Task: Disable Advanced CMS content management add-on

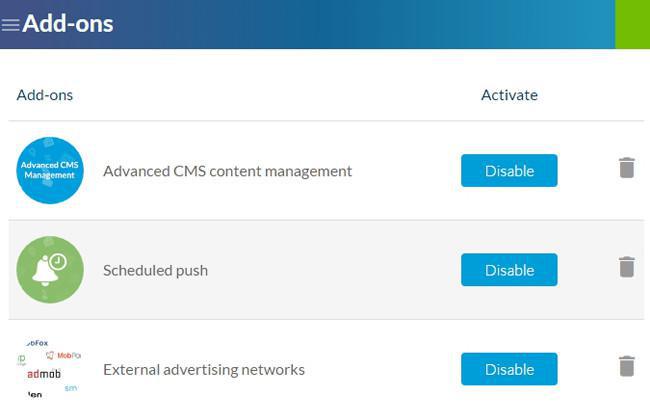Action: click(x=509, y=171)
